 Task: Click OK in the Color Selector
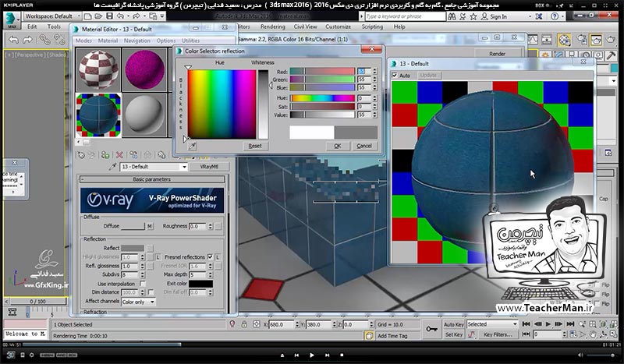point(338,146)
